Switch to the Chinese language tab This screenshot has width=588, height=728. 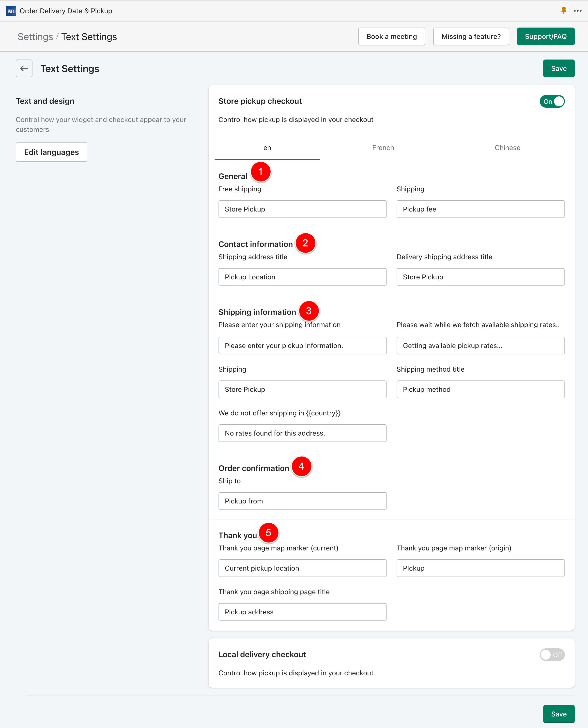pos(507,148)
